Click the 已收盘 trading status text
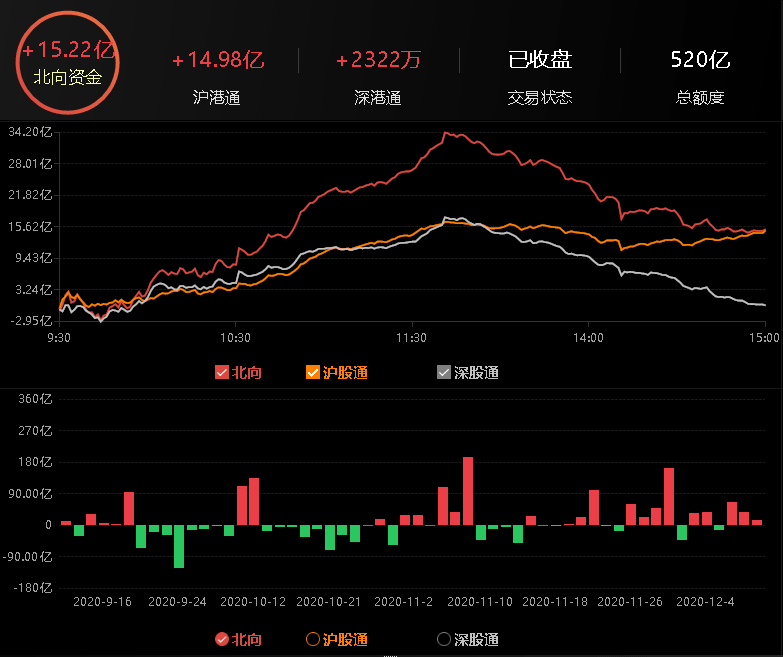This screenshot has width=783, height=657. 540,60
